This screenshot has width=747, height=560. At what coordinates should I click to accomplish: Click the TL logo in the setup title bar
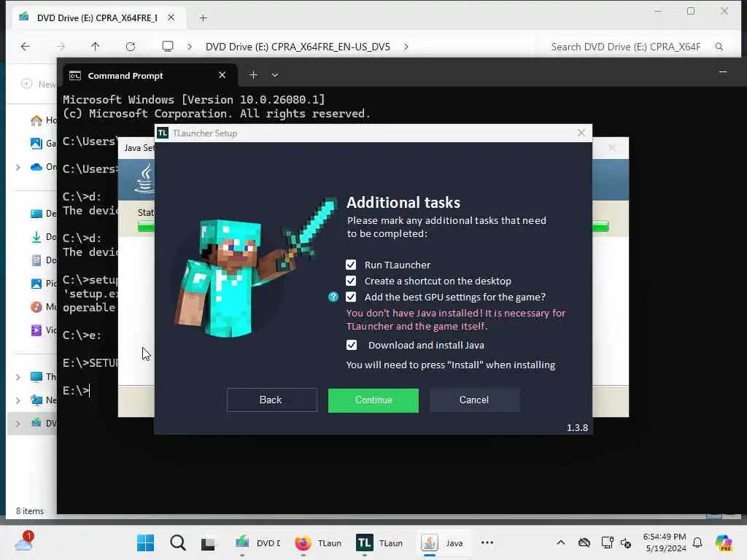[x=163, y=133]
